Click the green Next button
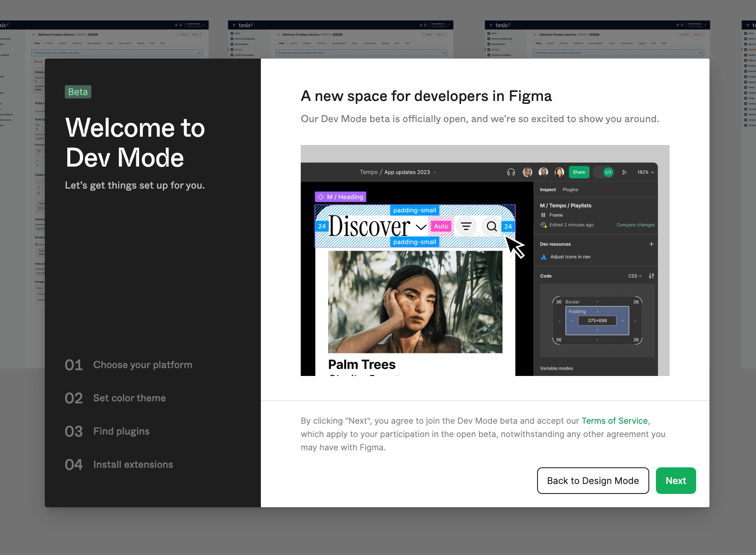 click(x=675, y=481)
